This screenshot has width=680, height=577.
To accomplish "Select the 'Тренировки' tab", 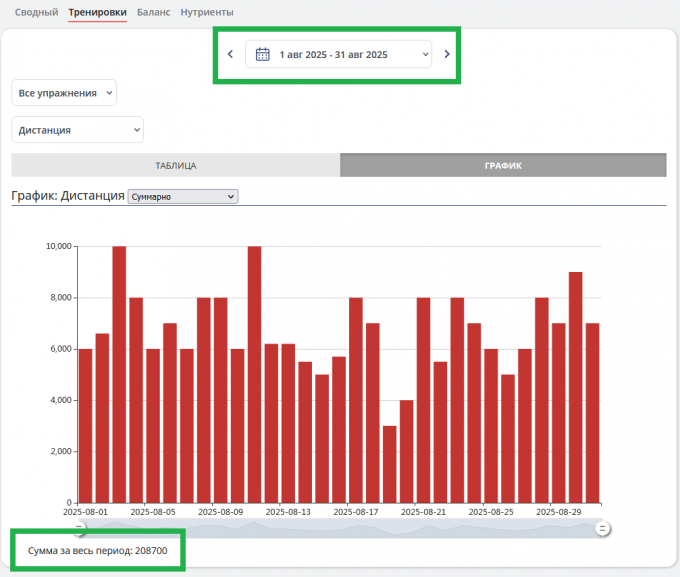I will [97, 12].
